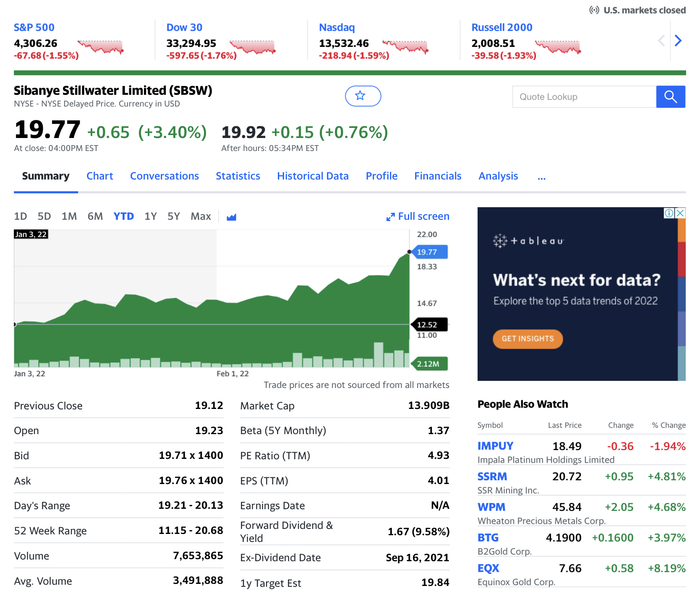Click the 2.12M volume label
The height and width of the screenshot is (604, 700).
click(x=429, y=364)
